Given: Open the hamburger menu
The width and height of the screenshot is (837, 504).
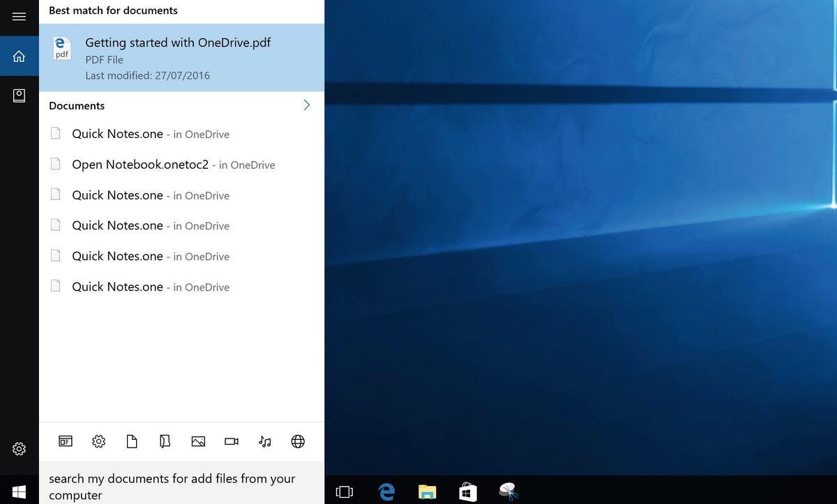Looking at the screenshot, I should (x=19, y=17).
